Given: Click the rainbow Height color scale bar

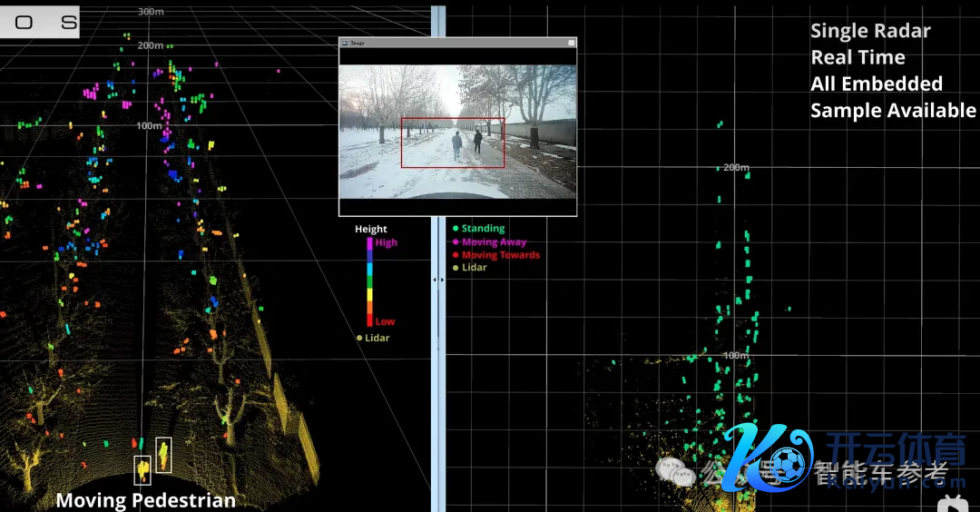Looking at the screenshot, I should [369, 281].
